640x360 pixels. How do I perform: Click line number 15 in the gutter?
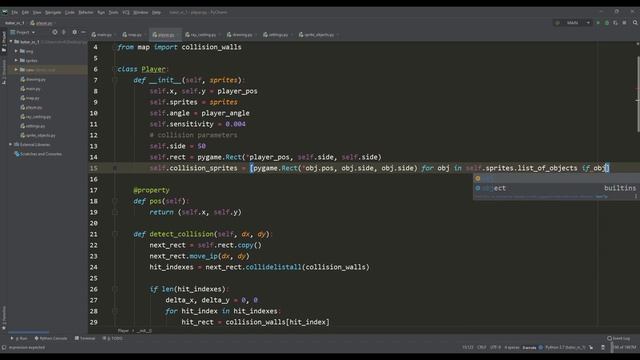(93, 168)
